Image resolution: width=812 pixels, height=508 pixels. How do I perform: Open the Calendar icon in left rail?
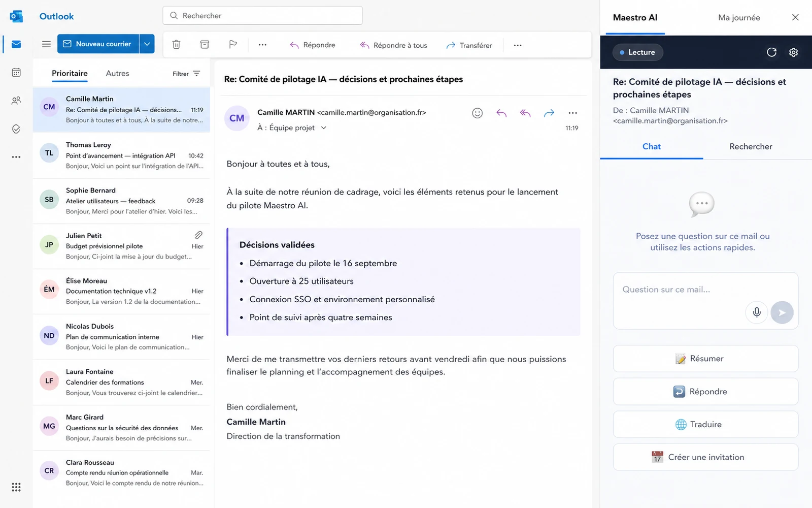[16, 73]
